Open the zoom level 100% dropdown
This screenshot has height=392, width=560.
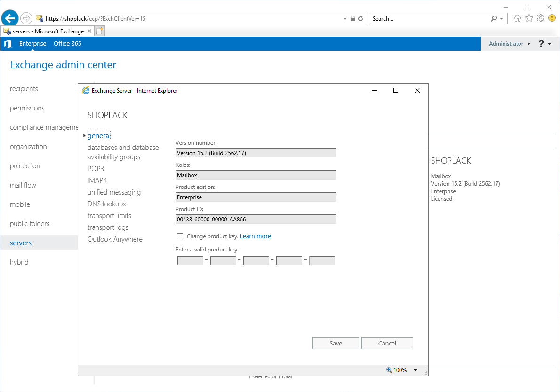(x=416, y=370)
